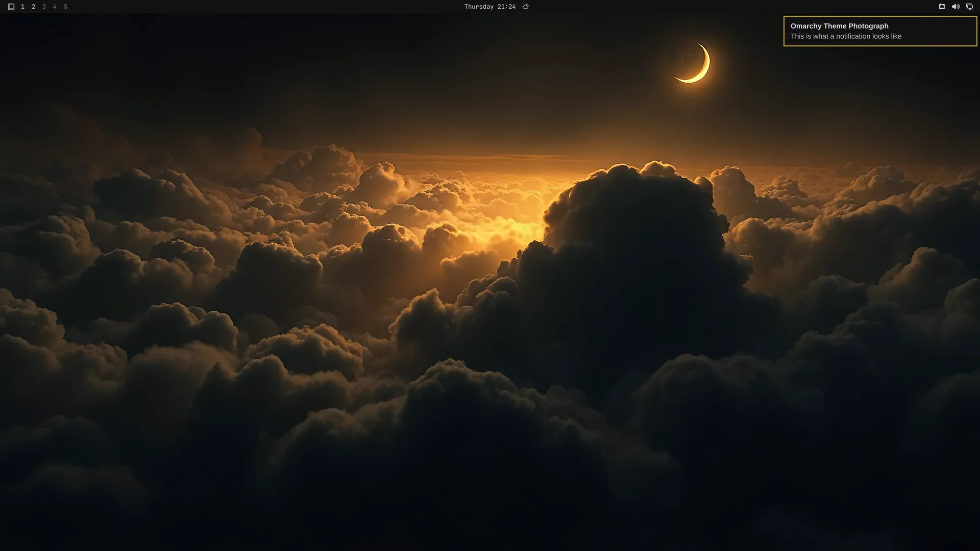Open the volume speaker icon
Screen dimensions: 980x551
955,7
